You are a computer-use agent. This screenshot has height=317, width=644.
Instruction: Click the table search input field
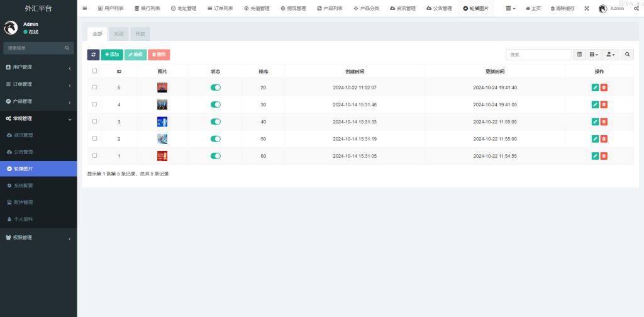538,55
